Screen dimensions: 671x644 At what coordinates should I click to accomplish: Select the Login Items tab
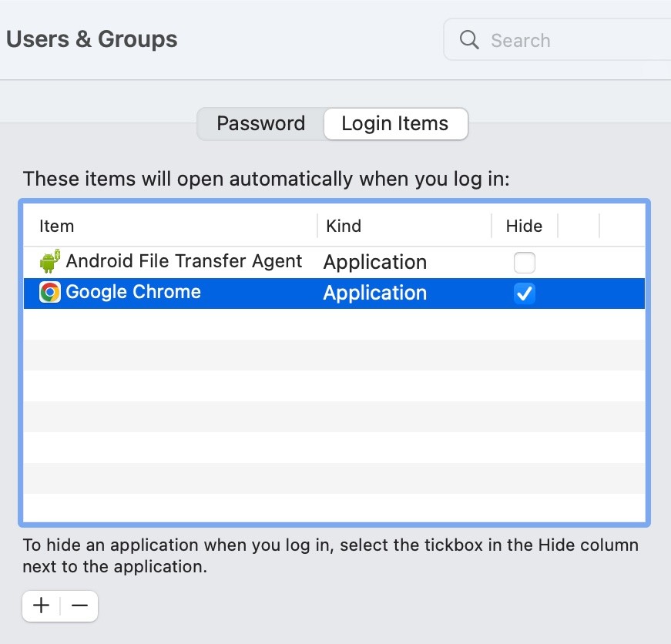click(394, 123)
